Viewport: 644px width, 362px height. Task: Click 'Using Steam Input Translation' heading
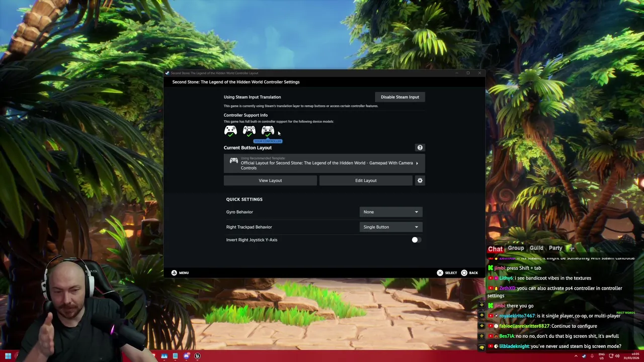point(252,97)
